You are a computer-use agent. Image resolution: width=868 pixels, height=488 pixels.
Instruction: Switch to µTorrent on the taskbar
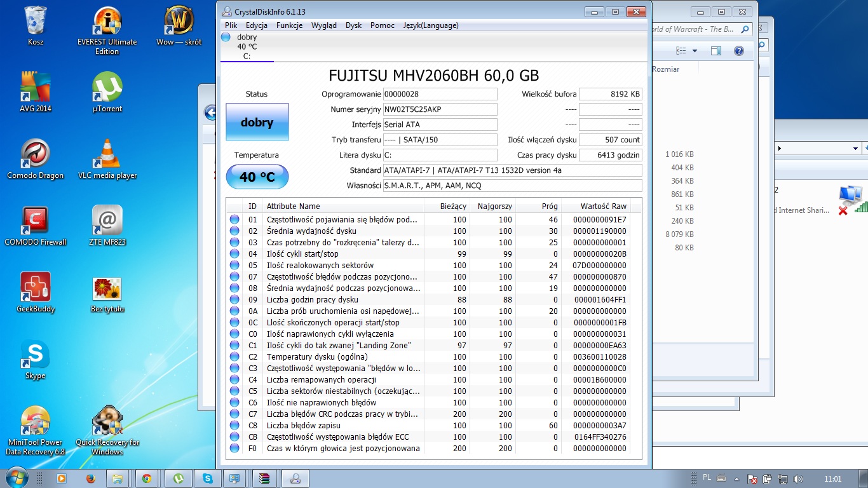pos(179,478)
